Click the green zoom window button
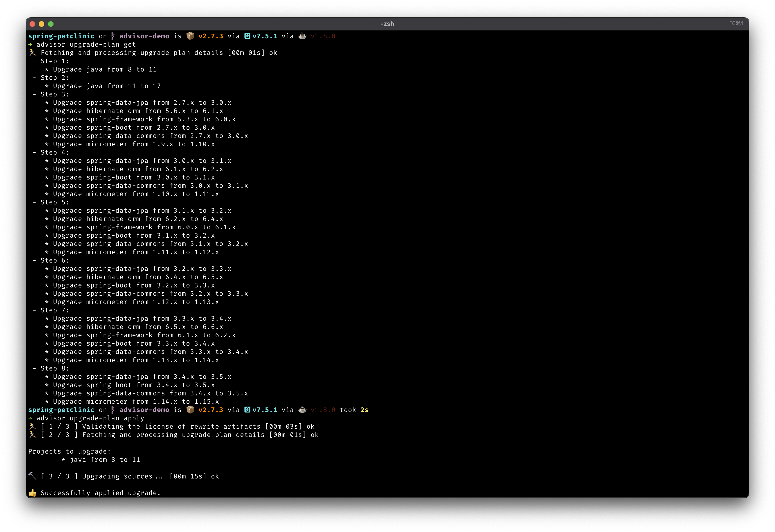Image resolution: width=775 pixels, height=532 pixels. [x=51, y=24]
